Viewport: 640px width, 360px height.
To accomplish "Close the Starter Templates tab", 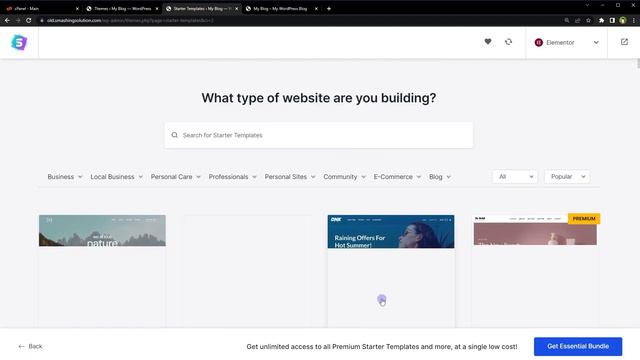I will point(236,9).
